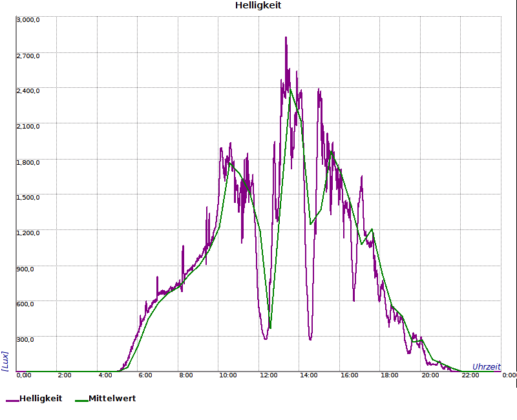Click the 6:00 time tick label
The width and height of the screenshot is (517, 420).
click(145, 375)
